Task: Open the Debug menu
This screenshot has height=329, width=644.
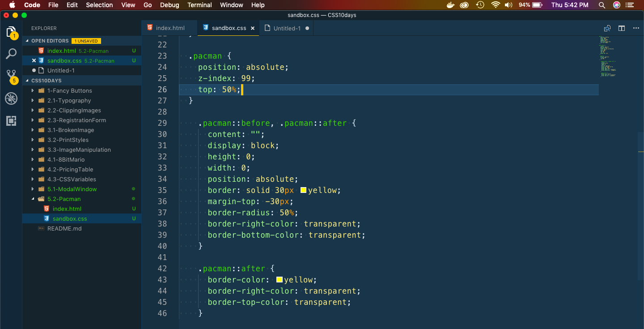Action: (x=169, y=5)
